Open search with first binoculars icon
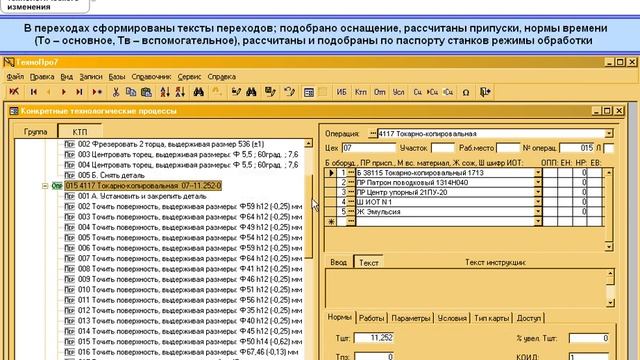Screen dimensions: 640x360 (x=199, y=92)
